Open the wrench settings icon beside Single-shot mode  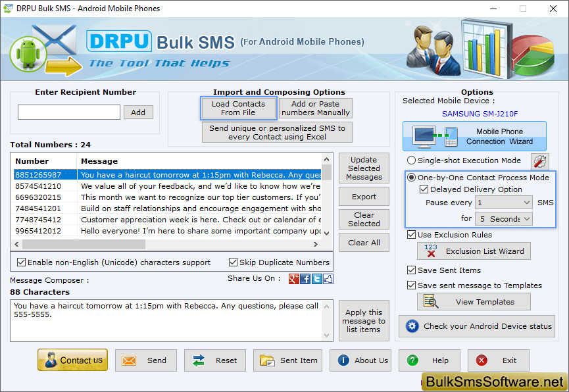539,162
